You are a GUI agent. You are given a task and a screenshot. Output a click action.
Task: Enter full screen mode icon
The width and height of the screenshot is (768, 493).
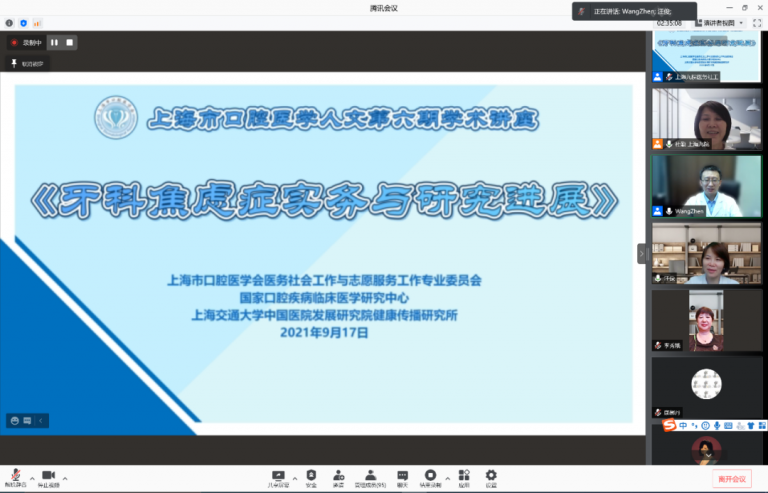click(x=755, y=22)
